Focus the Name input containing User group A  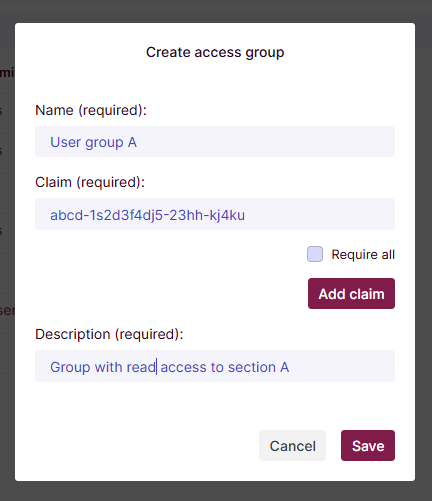pos(215,142)
